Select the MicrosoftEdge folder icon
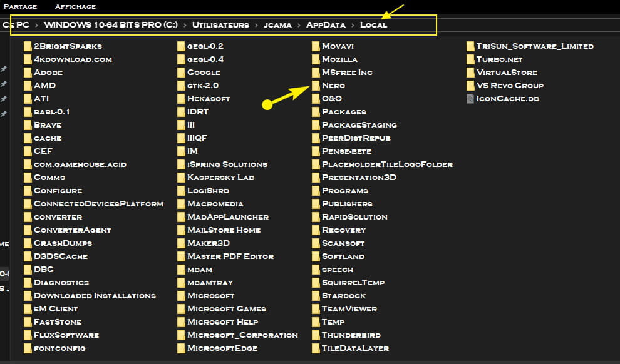 pos(181,348)
